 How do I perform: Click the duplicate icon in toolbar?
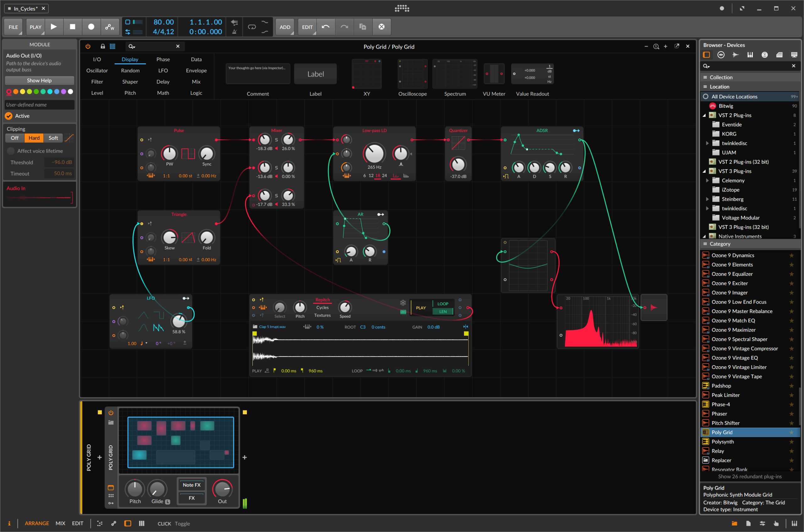point(363,27)
